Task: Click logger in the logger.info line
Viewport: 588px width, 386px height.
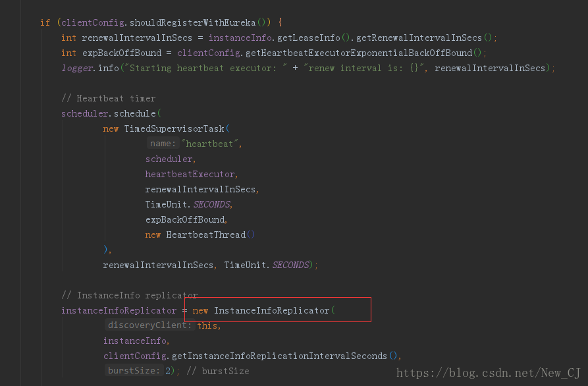Action: pos(77,69)
